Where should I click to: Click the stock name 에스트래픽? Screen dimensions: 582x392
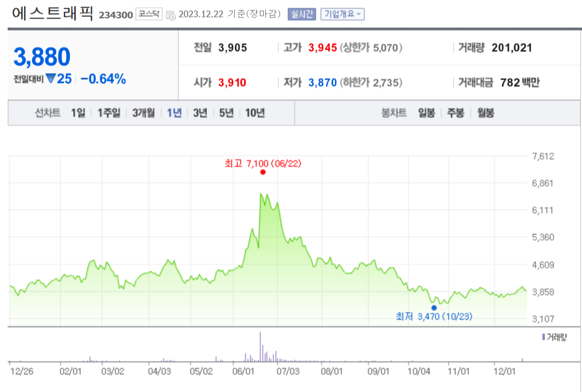tap(52, 14)
